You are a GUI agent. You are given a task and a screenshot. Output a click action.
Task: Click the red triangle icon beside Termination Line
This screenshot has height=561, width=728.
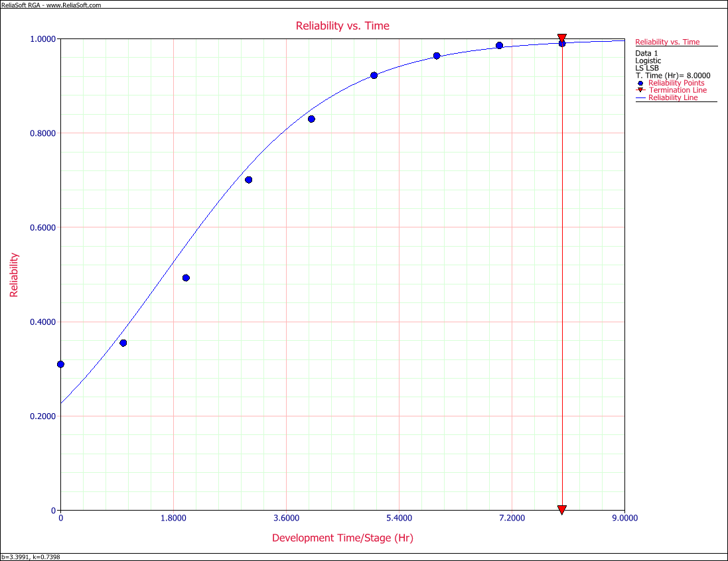[x=640, y=90]
